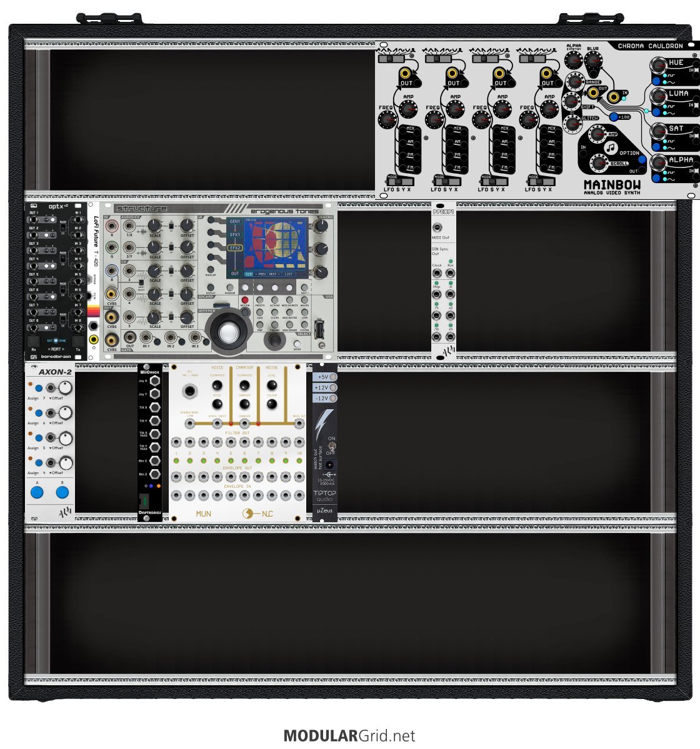Click the blue OPTION button on Mainbow

click(642, 159)
